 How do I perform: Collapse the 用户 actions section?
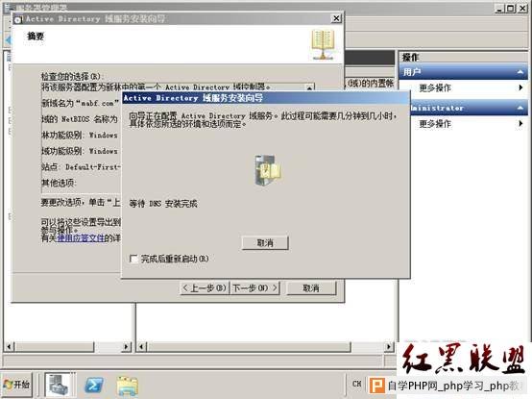point(520,72)
